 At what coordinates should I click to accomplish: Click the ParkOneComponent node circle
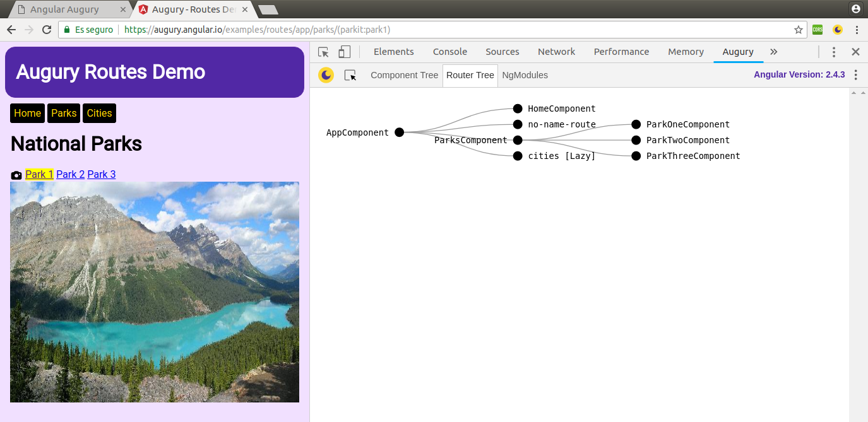pos(636,125)
